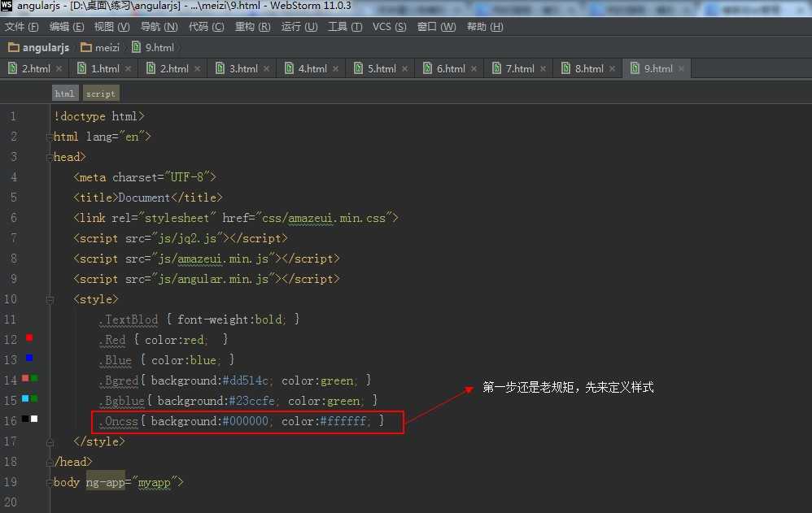Image resolution: width=812 pixels, height=513 pixels.
Task: Click the WebStorm logo in title bar
Action: coord(7,6)
